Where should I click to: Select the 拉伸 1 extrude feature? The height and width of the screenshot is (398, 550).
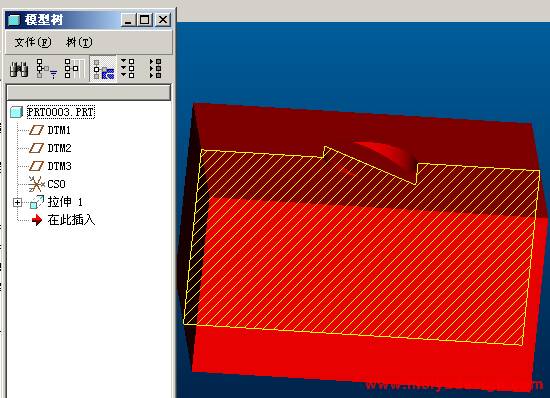click(65, 202)
